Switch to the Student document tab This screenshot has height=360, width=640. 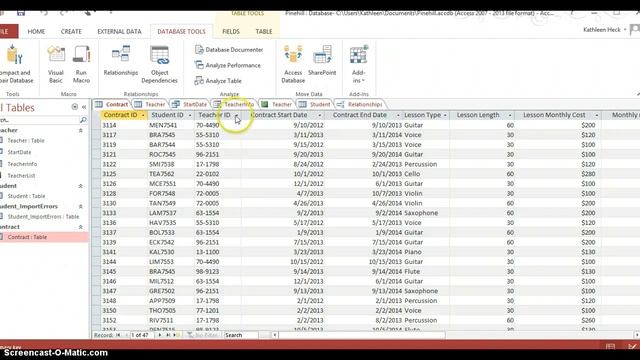(x=315, y=104)
